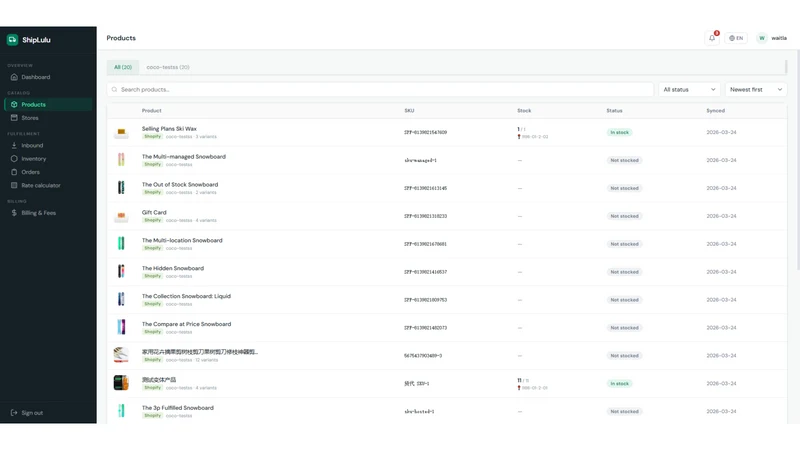
Task: Open Stores via its sidebar icon
Action: (x=14, y=118)
